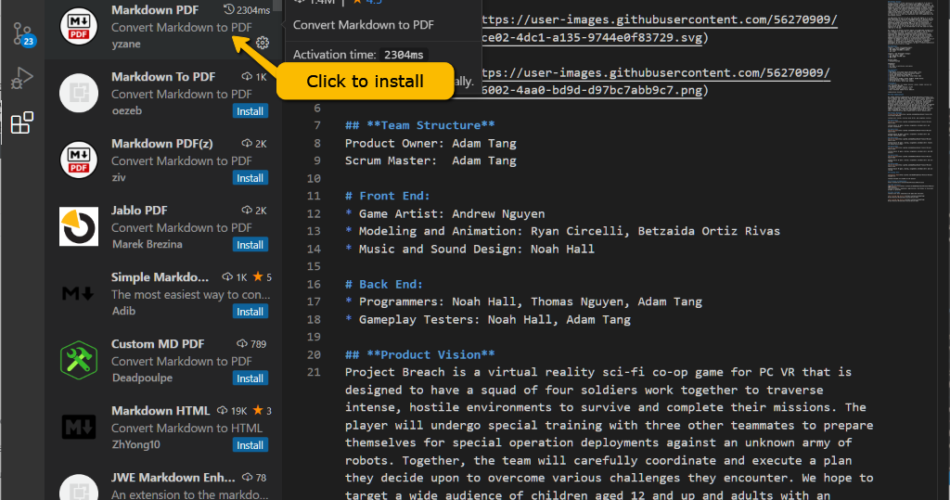Install Markdown PDF(z) by ziv

pyautogui.click(x=250, y=178)
